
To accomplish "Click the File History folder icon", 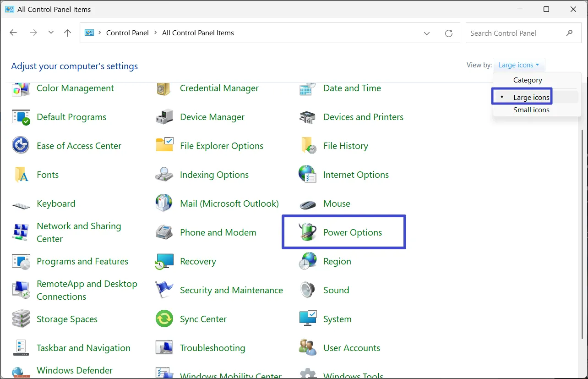I will coord(307,146).
